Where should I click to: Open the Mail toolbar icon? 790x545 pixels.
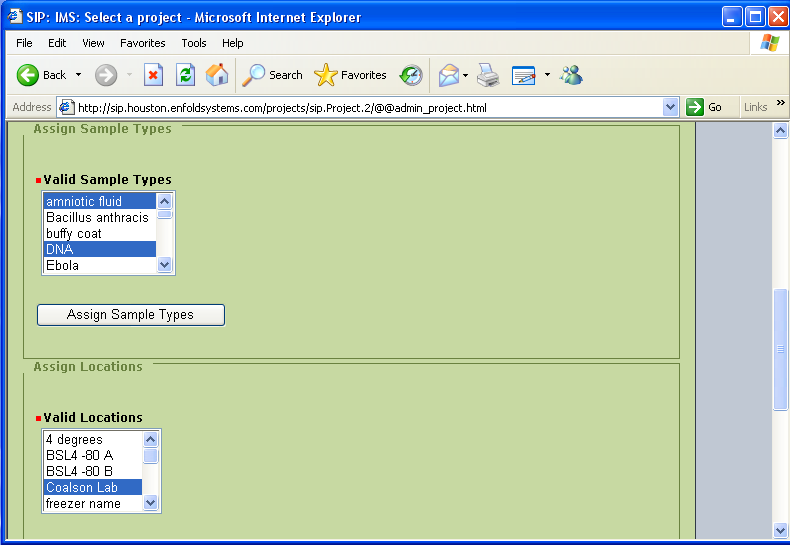pyautogui.click(x=449, y=75)
